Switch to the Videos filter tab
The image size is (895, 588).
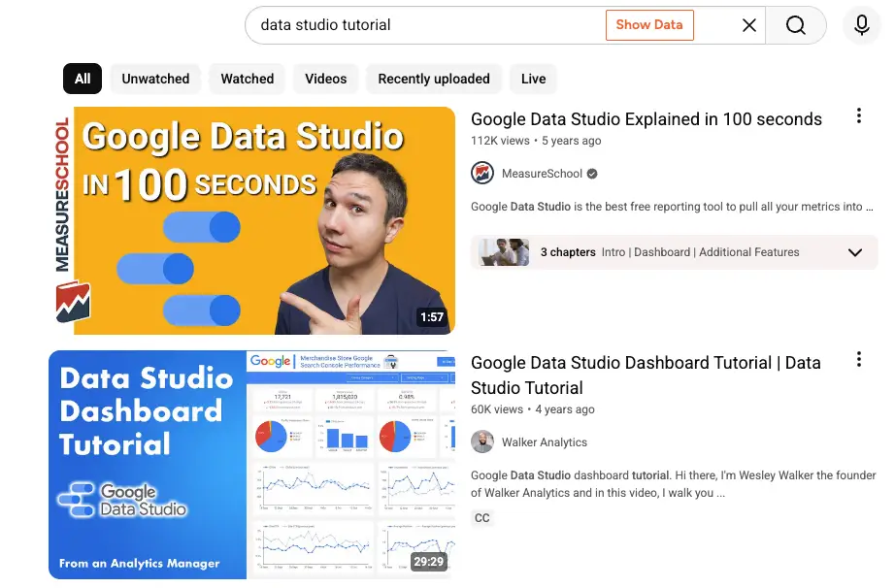point(326,79)
